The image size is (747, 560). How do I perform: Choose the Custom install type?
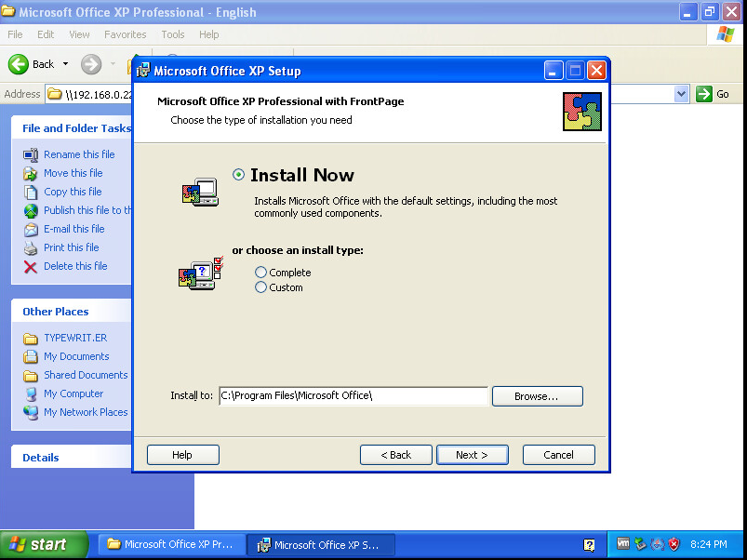coord(260,287)
